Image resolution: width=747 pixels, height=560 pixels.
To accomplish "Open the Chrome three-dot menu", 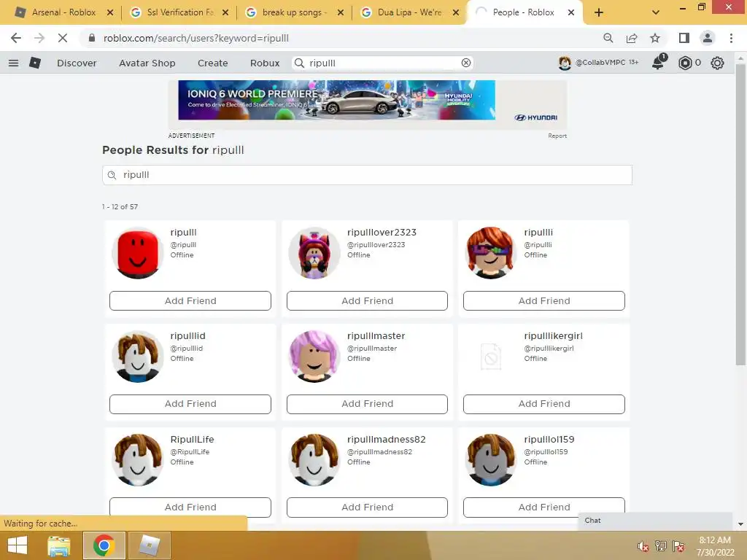I will tap(731, 38).
